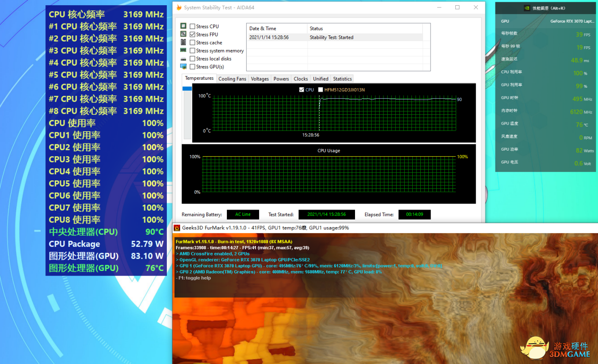Click the GPU 2 AMD Radeon info line
Image resolution: width=598 pixels, height=364 pixels.
click(x=278, y=272)
